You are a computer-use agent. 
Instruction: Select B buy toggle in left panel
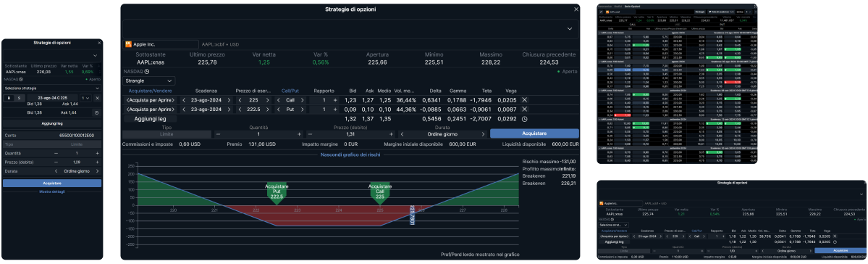pyautogui.click(x=8, y=98)
